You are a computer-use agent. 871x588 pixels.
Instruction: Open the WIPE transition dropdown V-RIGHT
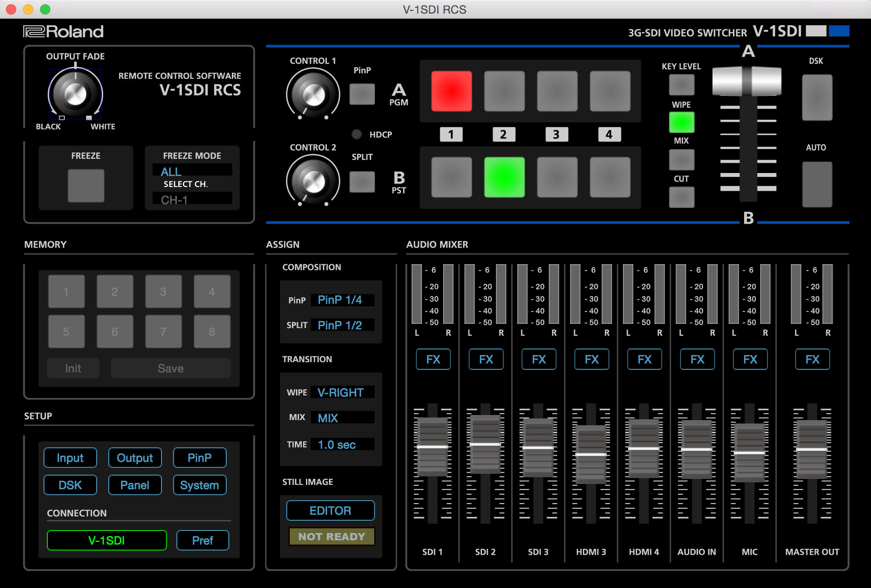[x=343, y=392]
